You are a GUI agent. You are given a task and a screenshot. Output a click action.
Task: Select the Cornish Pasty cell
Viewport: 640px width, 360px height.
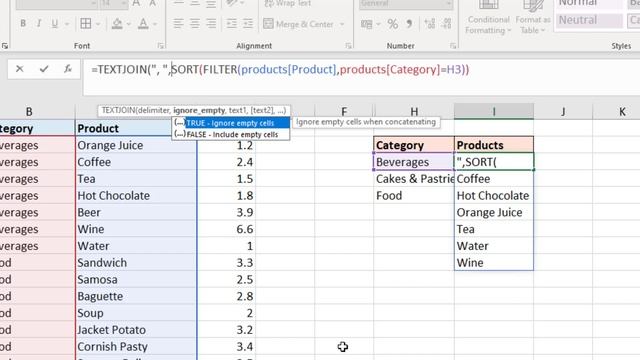point(136,346)
